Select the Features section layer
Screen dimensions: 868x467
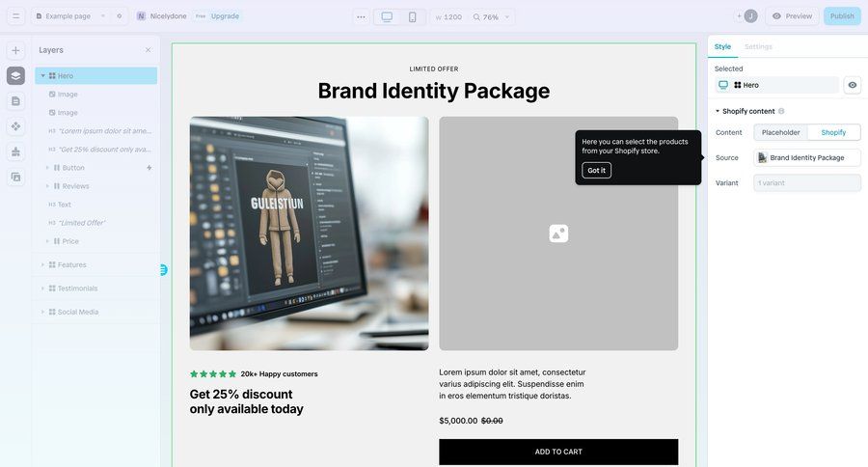tap(95, 264)
